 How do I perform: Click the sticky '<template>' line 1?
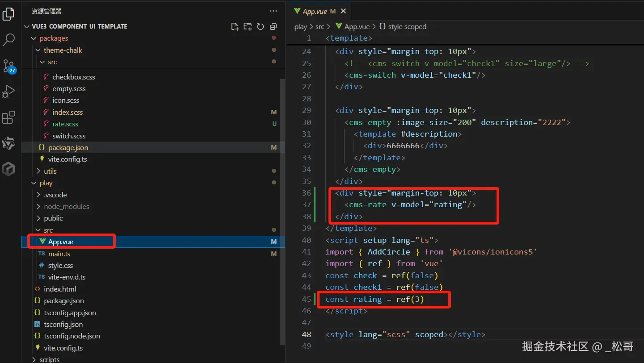tap(349, 38)
